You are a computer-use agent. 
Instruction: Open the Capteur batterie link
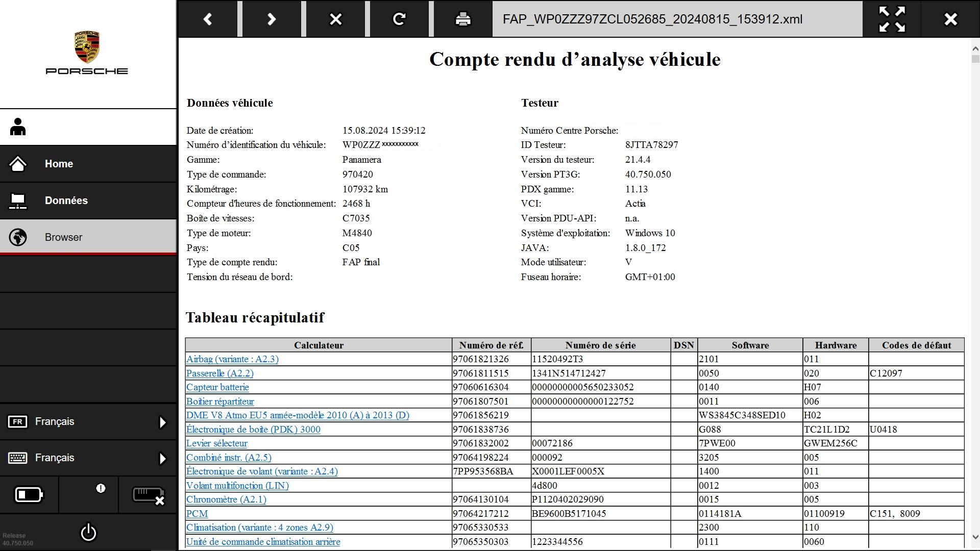tap(217, 387)
